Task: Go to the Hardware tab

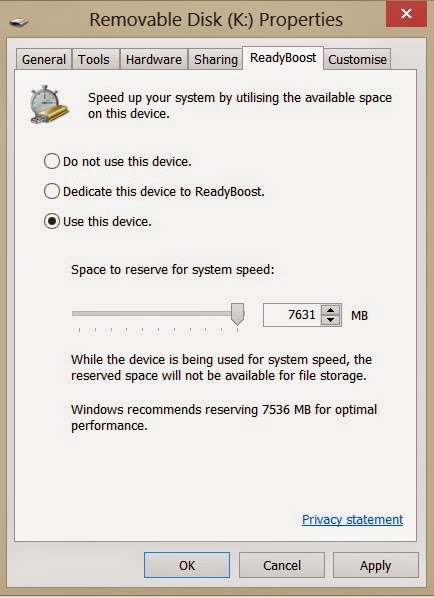Action: [154, 59]
